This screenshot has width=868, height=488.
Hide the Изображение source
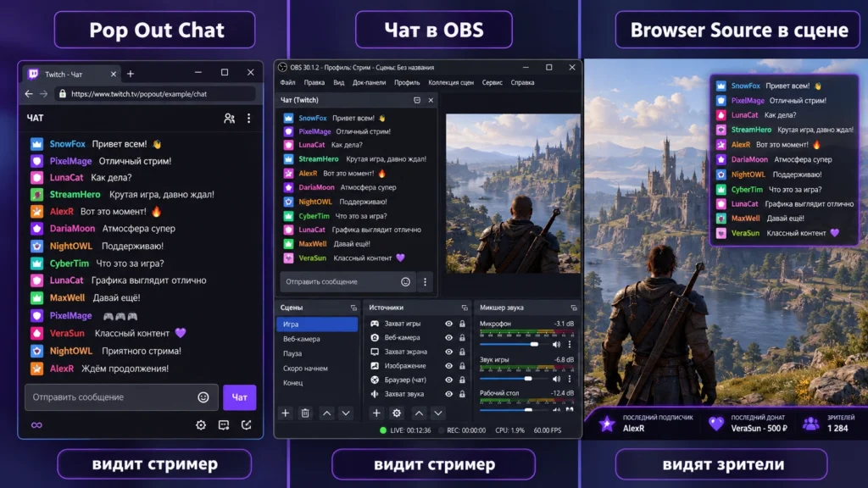[448, 366]
